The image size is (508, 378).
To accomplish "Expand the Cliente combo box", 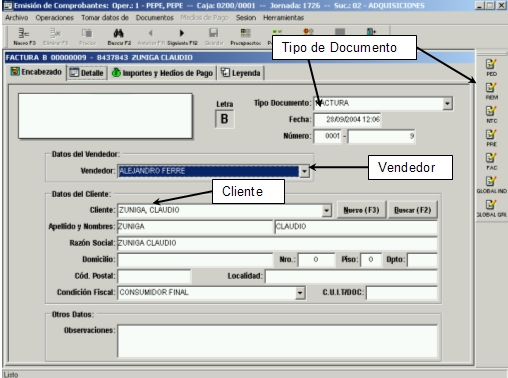I will pyautogui.click(x=327, y=210).
